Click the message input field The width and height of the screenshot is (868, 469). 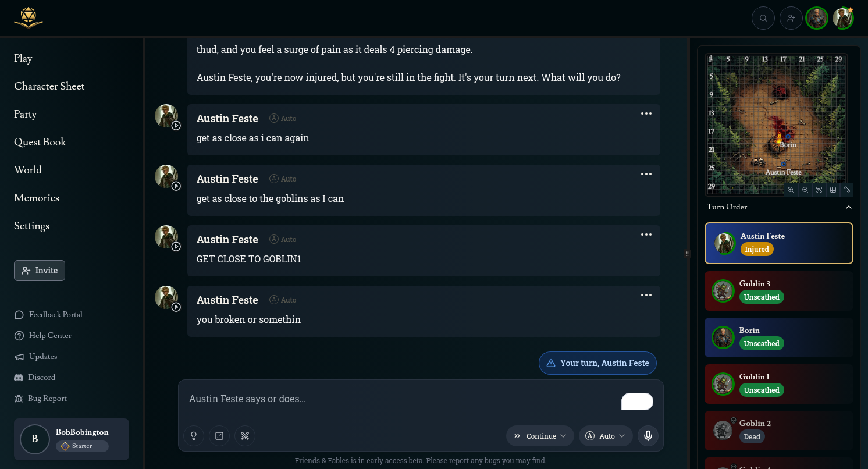click(401, 399)
